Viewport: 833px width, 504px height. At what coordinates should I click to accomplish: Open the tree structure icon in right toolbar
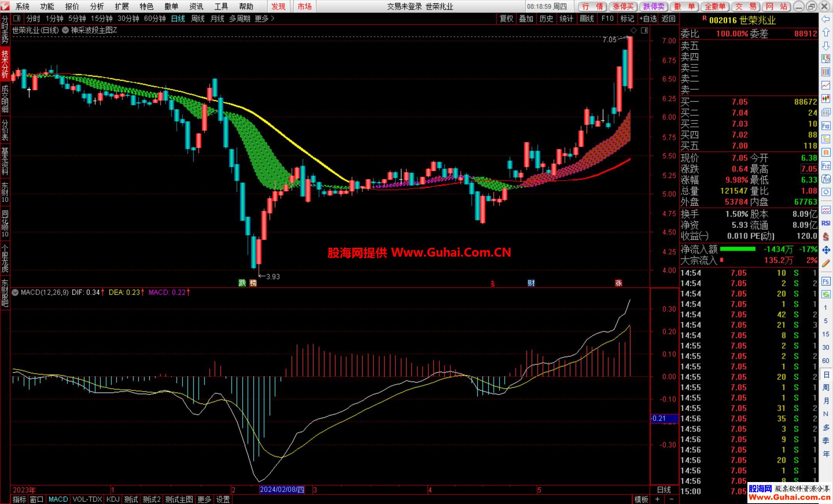(x=826, y=139)
